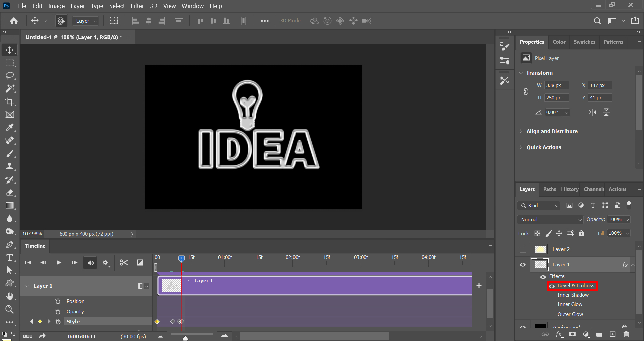This screenshot has height=341, width=644.
Task: Add a layer mask
Action: tap(573, 334)
